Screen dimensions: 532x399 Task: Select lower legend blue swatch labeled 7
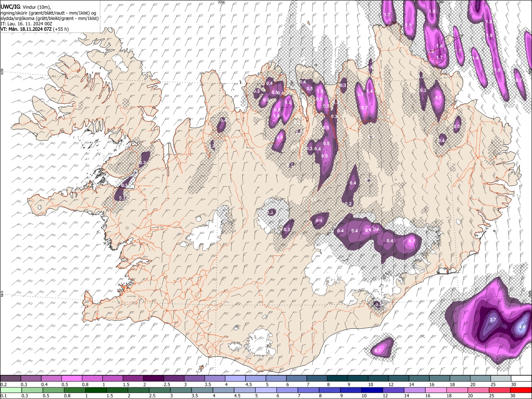(308, 390)
